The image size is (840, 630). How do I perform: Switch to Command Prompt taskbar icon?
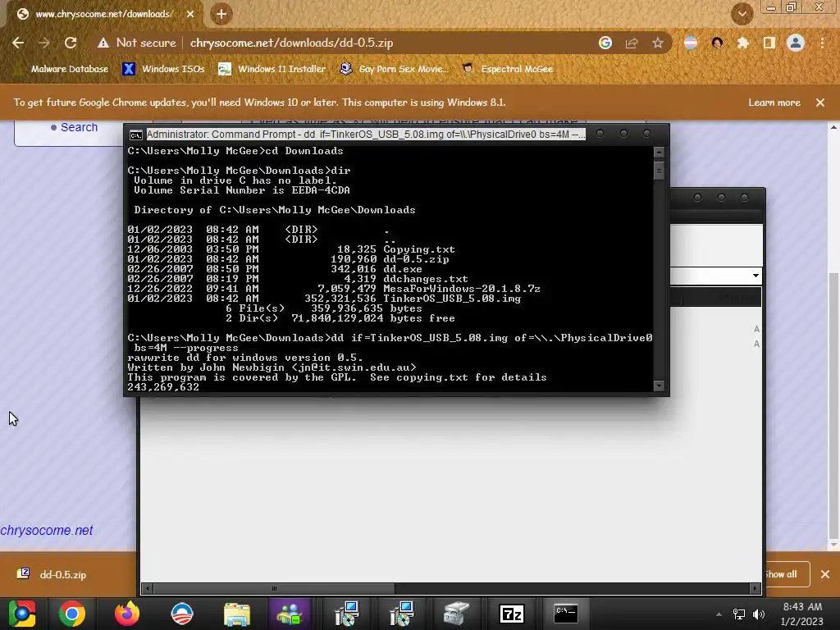coord(566,614)
